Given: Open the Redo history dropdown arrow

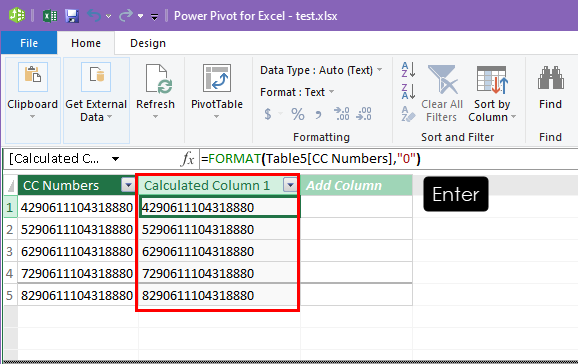Looking at the screenshot, I should click(x=140, y=16).
